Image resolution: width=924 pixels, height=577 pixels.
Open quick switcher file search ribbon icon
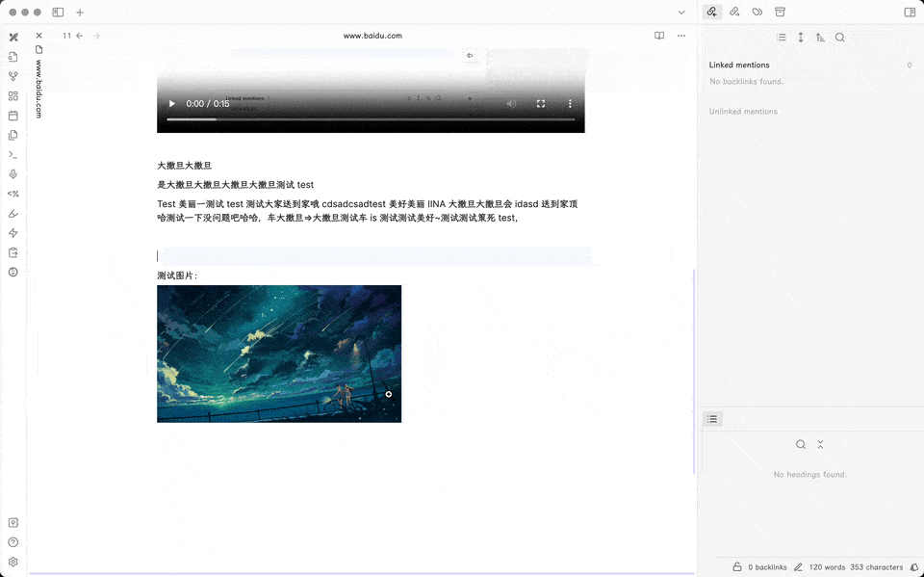13,57
